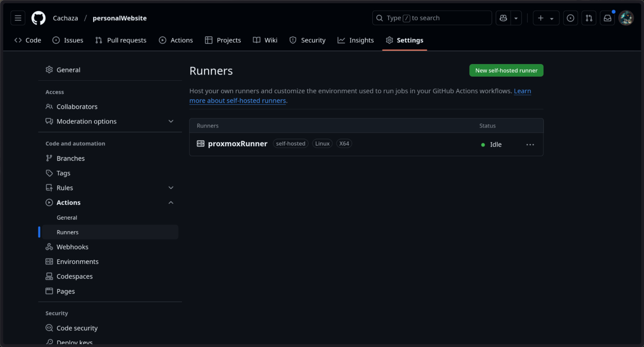Open Collaborators settings
This screenshot has width=644, height=347.
pos(110,107)
